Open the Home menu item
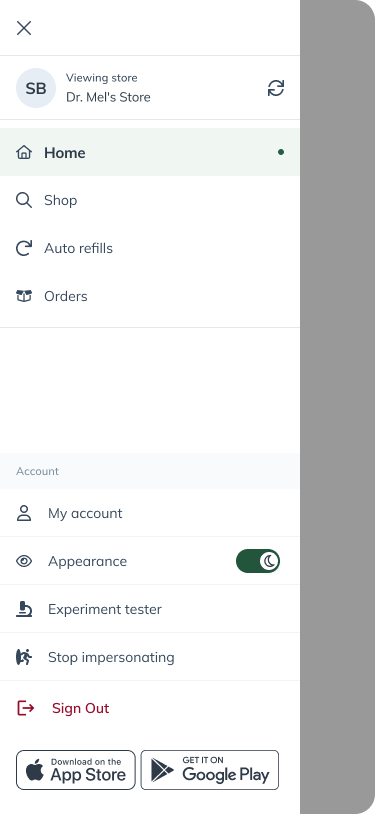This screenshot has height=814, width=375. 150,152
